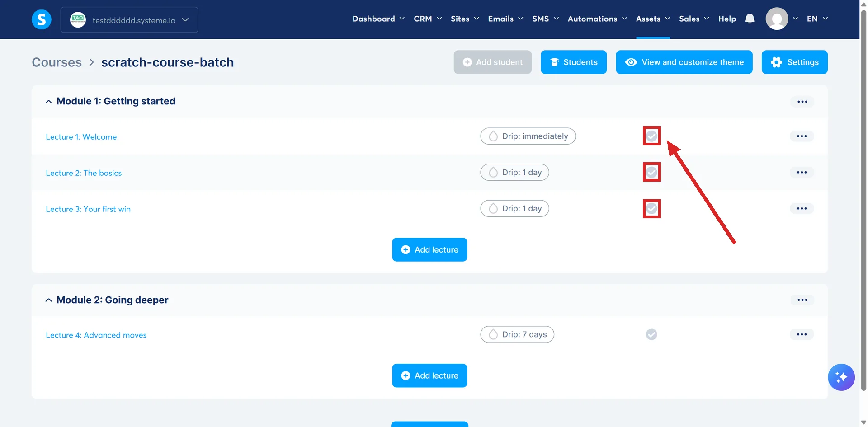
Task: Open the Automations menu
Action: coord(597,19)
